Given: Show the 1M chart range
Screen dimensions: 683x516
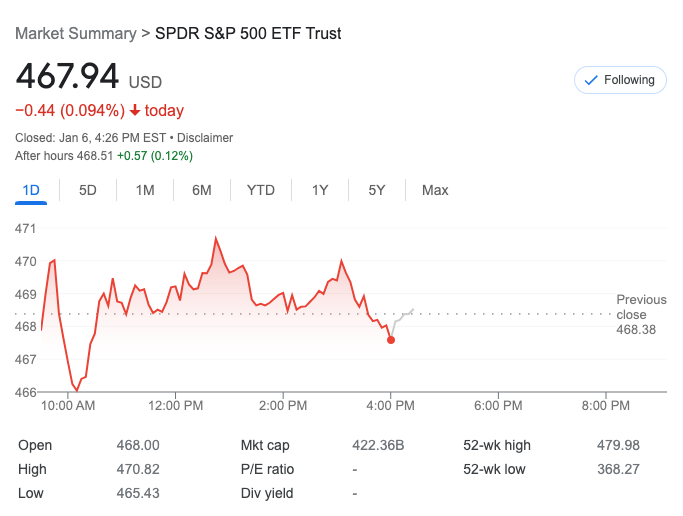Looking at the screenshot, I should (145, 190).
